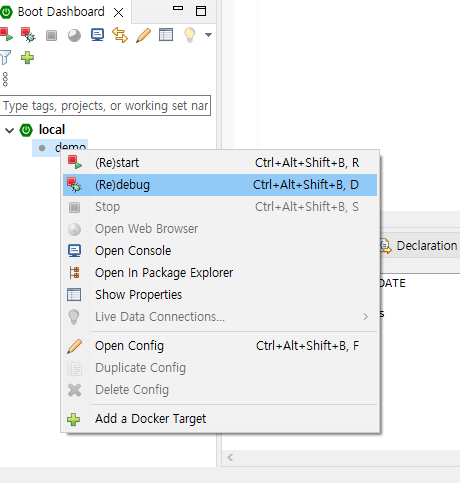Click the filter funnel icon
The image size is (460, 483).
(x=5, y=58)
